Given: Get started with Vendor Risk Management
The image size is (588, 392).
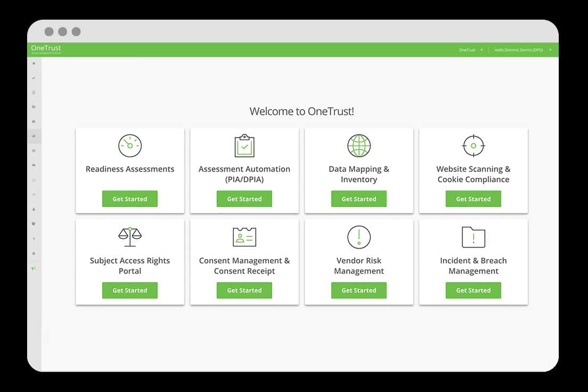Looking at the screenshot, I should (359, 290).
